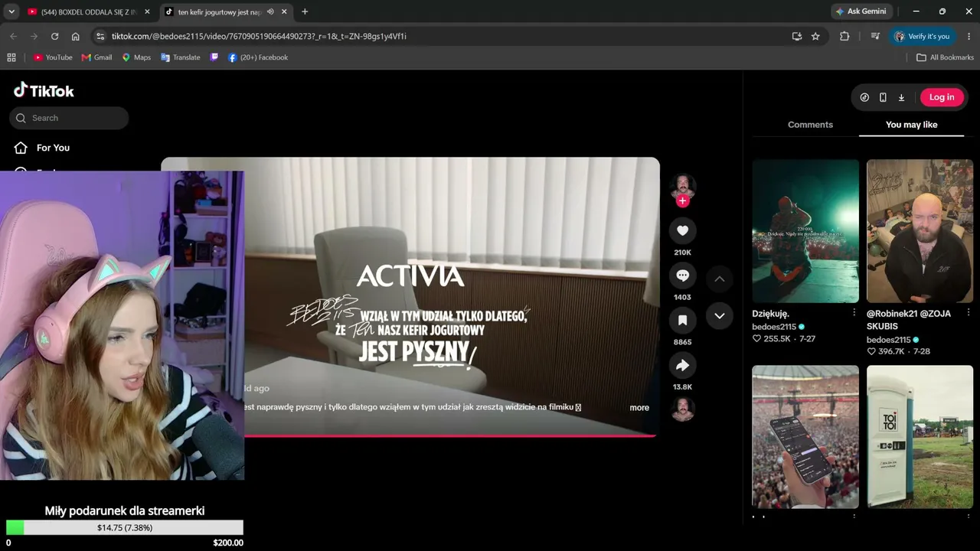Image resolution: width=980 pixels, height=551 pixels.
Task: Close the TikTok browser tab
Action: [284, 11]
